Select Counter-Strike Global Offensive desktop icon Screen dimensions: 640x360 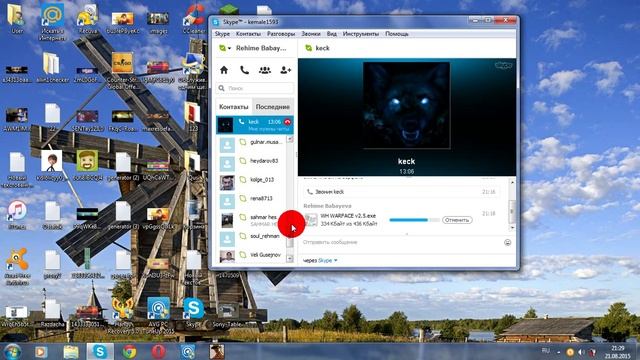(122, 69)
